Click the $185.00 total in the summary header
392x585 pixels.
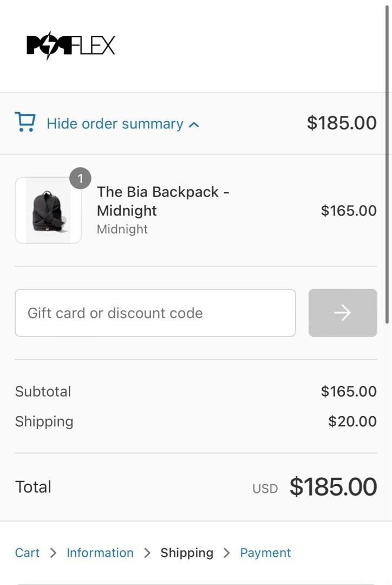point(341,122)
